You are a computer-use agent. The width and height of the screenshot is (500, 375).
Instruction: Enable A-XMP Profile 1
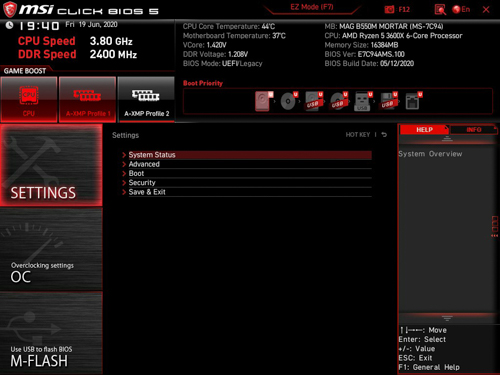tap(87, 99)
